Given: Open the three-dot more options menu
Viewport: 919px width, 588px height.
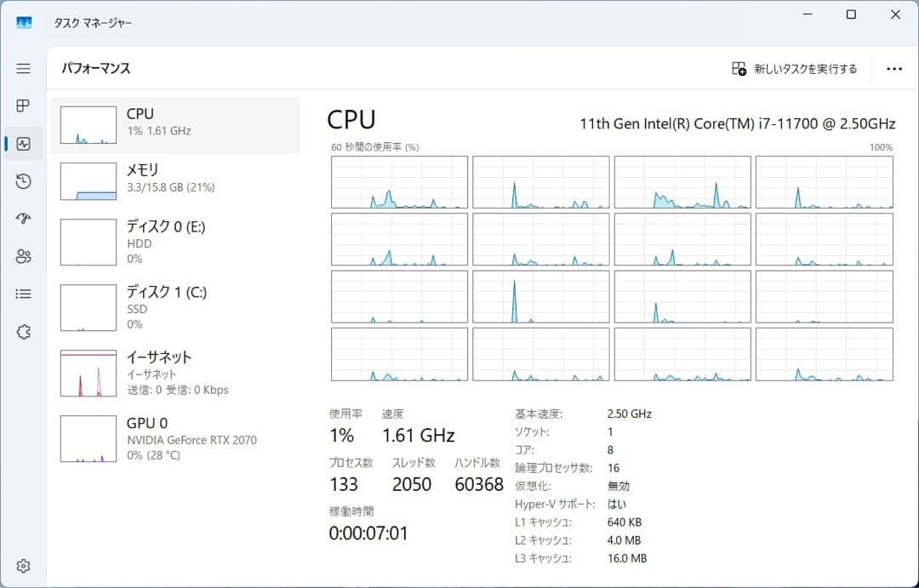Looking at the screenshot, I should click(894, 68).
